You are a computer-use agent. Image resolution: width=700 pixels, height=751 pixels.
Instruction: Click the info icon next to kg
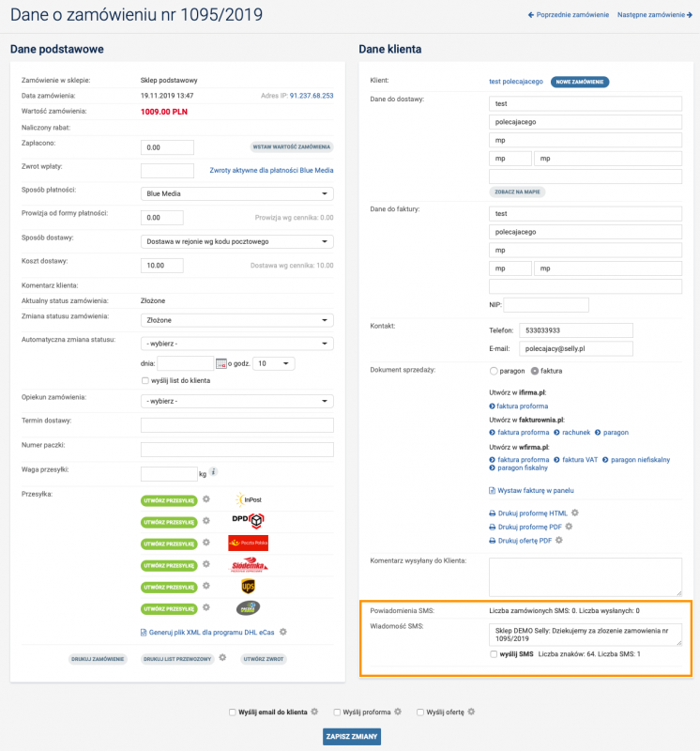(x=214, y=472)
